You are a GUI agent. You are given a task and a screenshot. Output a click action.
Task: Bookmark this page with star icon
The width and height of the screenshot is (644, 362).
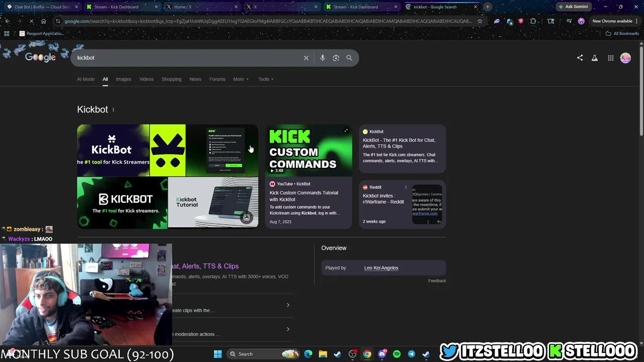pyautogui.click(x=479, y=21)
